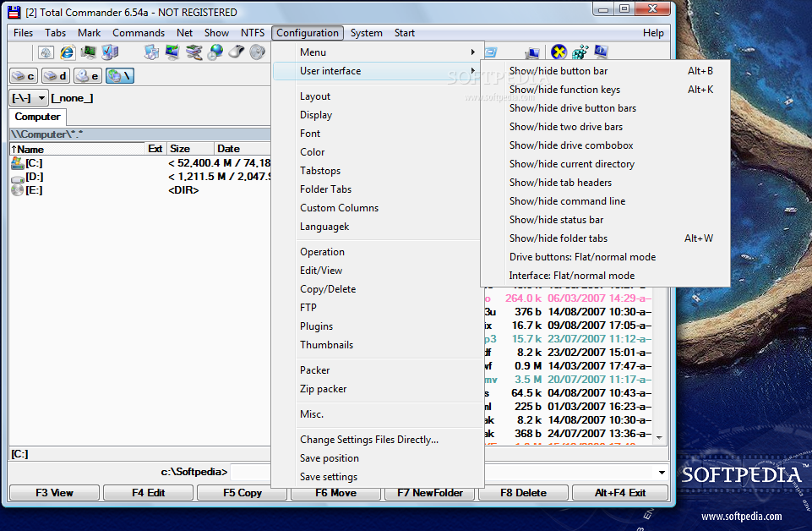This screenshot has height=531, width=812.
Task: Click the F5 Copy button
Action: [242, 493]
